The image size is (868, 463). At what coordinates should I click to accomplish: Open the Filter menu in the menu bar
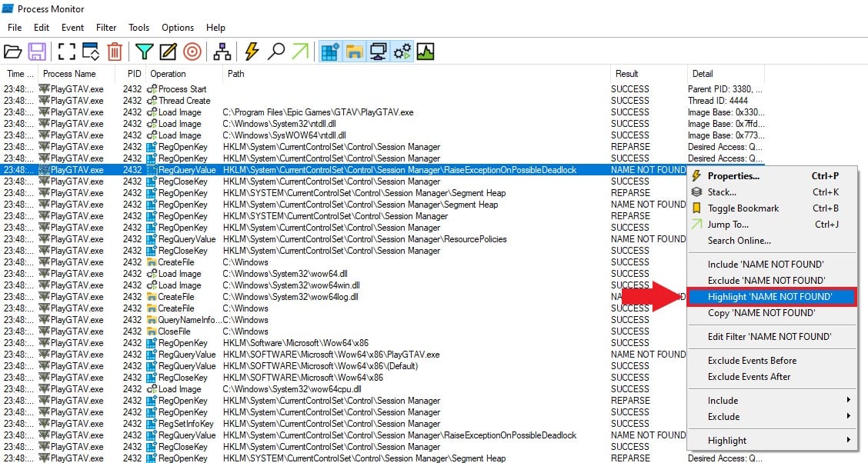[106, 28]
